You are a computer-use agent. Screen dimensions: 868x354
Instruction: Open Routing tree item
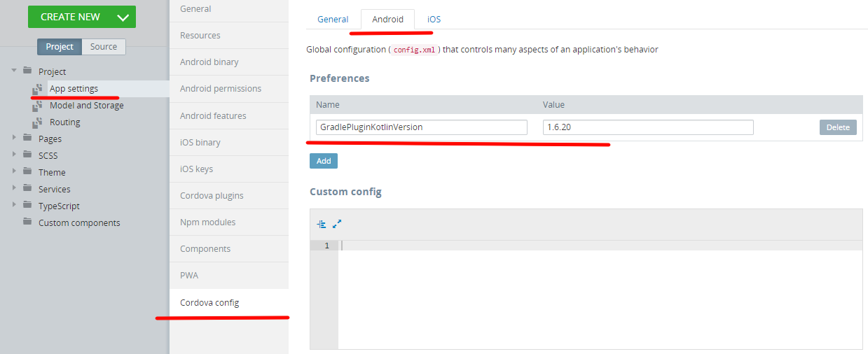(65, 122)
